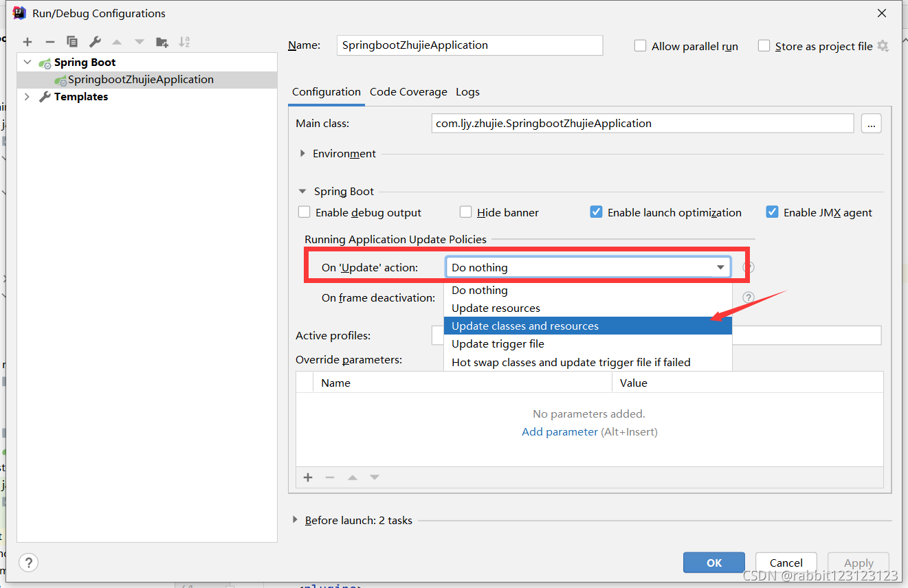Create new folder icon in toolbar
The width and height of the screenshot is (908, 588).
pos(162,42)
